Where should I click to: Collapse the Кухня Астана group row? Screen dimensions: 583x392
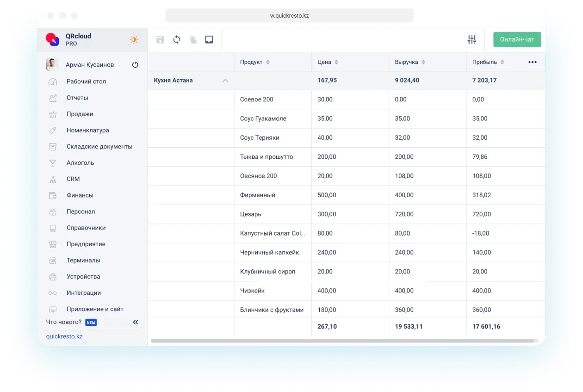(x=225, y=81)
